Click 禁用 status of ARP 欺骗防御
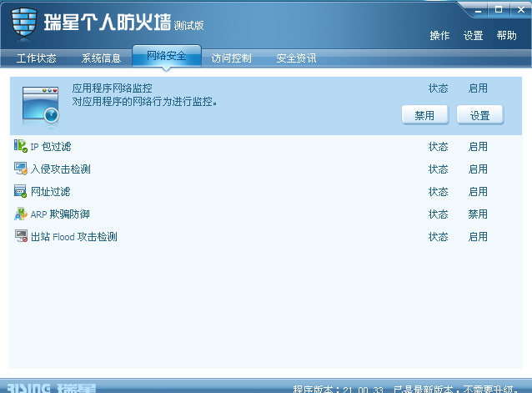Image resolution: width=532 pixels, height=393 pixels. 478,214
